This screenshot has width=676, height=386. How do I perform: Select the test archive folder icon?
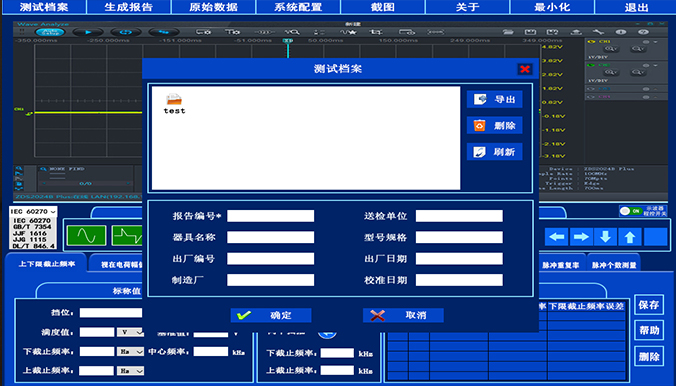pos(174,100)
